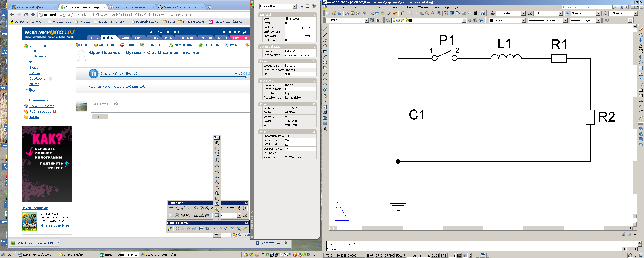Open the SPDS 4 workspace dropdown
This screenshot has height=258, width=644.
[367, 20]
